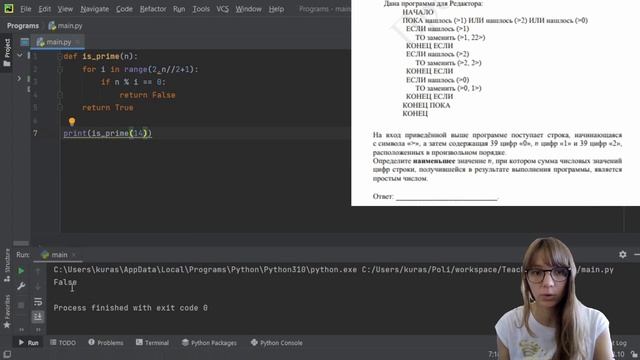Click the is_prime function name in def line
The image size is (640, 360).
click(x=101, y=56)
